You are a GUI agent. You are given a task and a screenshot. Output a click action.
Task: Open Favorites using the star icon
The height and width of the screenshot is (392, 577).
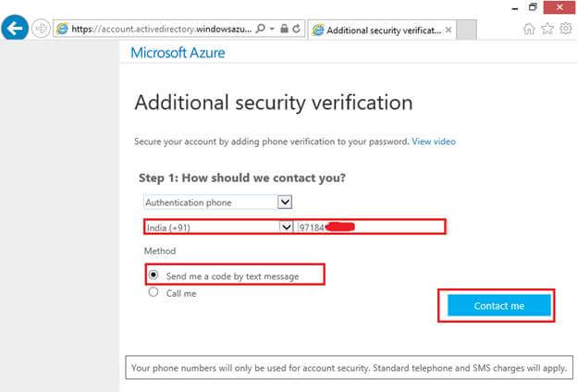(x=546, y=29)
